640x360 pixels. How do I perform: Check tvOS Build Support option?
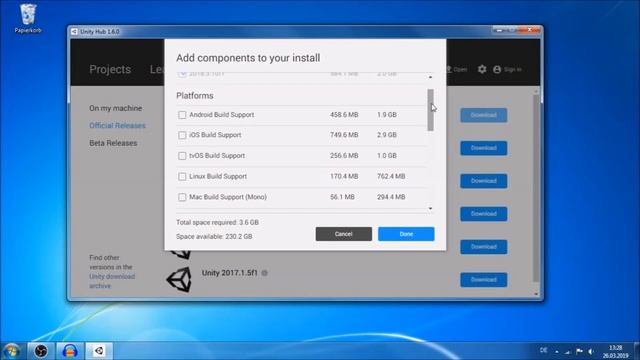182,156
